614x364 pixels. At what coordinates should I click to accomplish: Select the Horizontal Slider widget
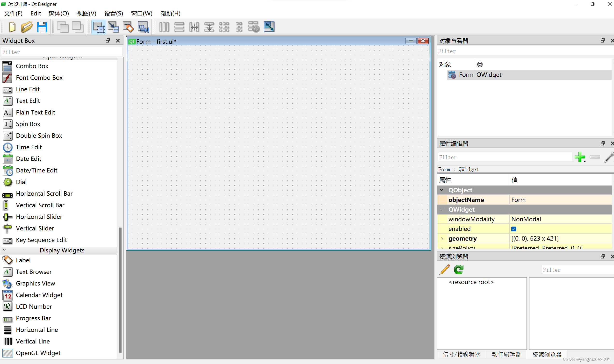point(39,217)
